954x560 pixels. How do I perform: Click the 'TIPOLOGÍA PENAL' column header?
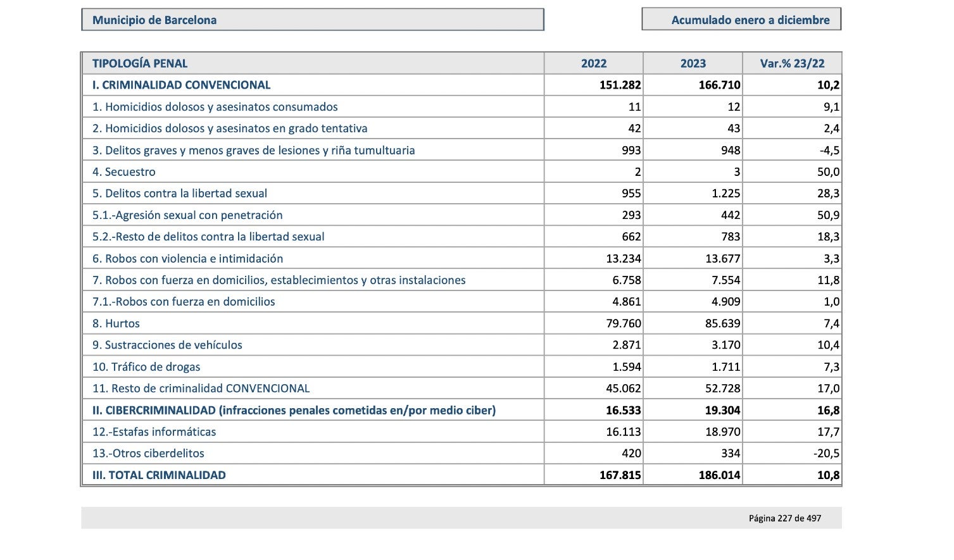140,63
